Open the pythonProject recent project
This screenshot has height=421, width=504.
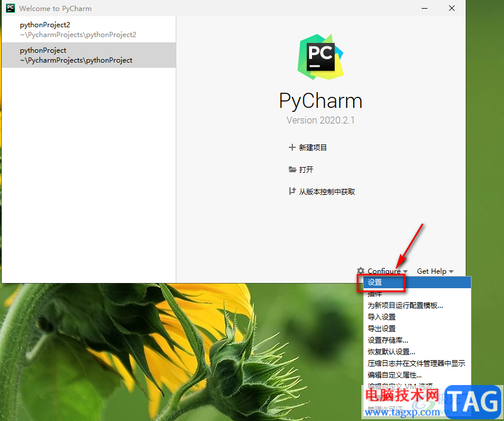(89, 55)
